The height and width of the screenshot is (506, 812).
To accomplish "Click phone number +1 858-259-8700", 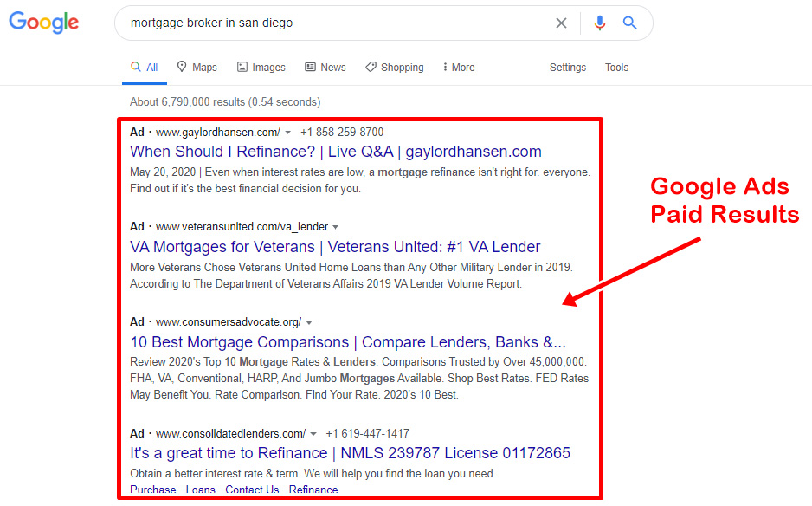I will click(x=342, y=133).
